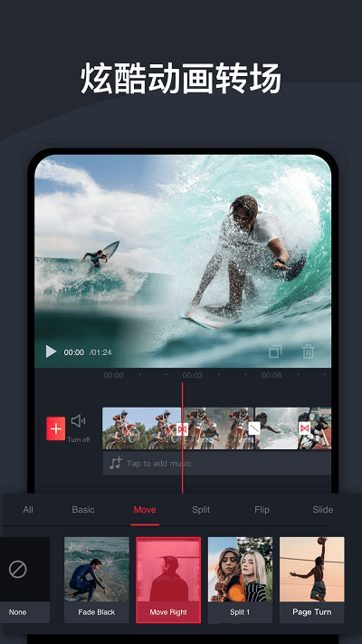Choose None to remove transition
The image size is (362, 644).
(24, 580)
